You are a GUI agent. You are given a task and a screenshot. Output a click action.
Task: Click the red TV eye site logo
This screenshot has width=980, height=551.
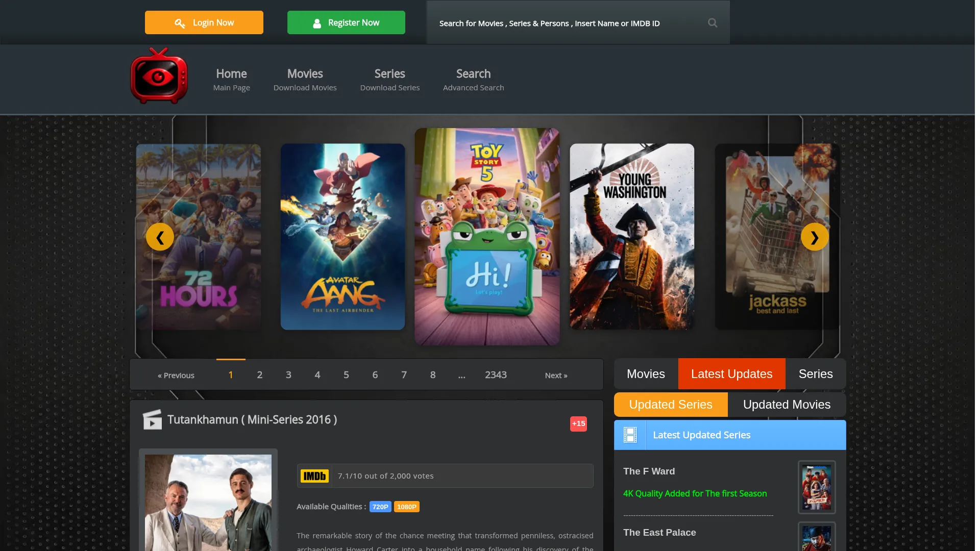(159, 76)
